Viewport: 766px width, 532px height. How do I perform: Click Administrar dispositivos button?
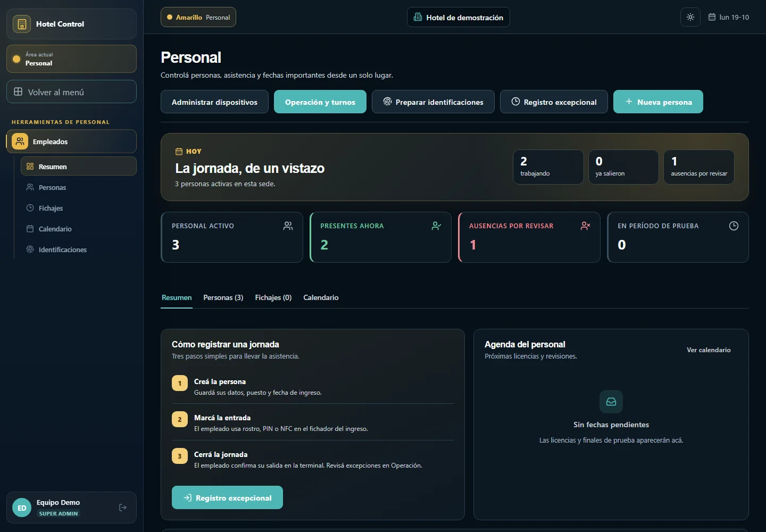214,102
